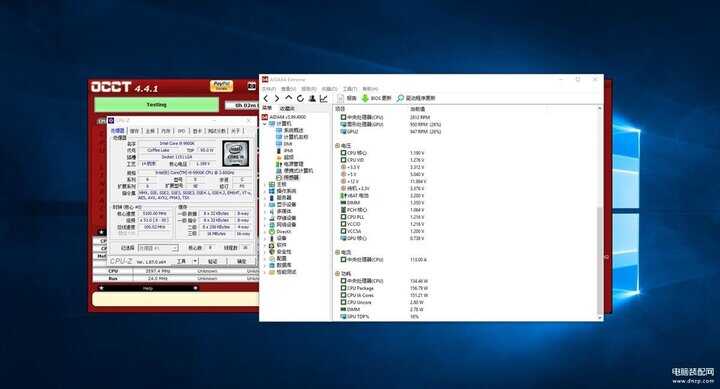Switch to the SPD tab in CPU-Z

pos(181,131)
